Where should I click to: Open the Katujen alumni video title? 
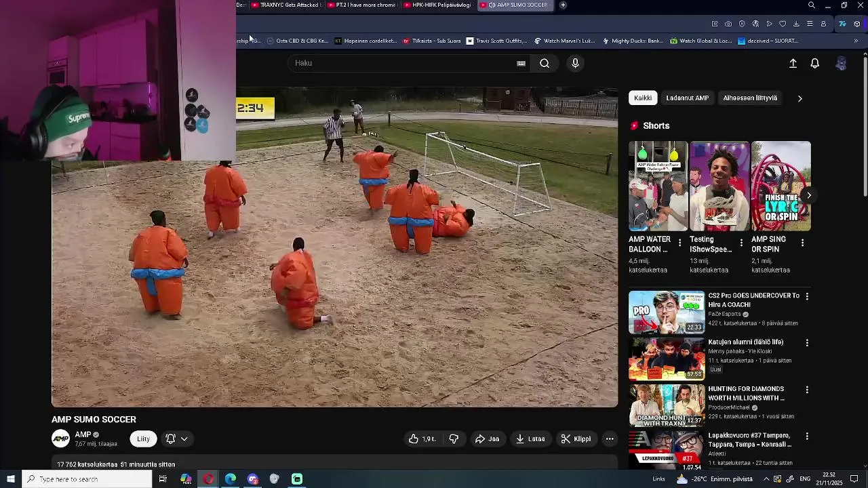click(746, 342)
